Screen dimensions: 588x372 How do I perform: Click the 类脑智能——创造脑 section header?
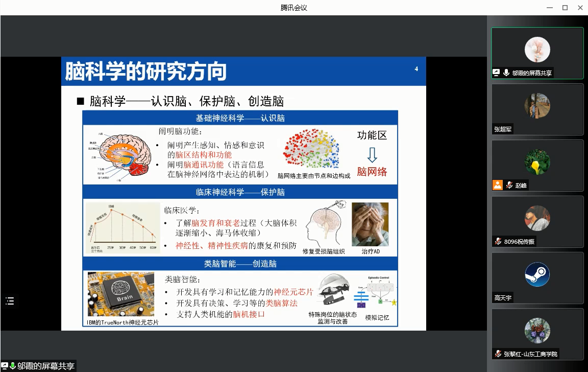[240, 264]
